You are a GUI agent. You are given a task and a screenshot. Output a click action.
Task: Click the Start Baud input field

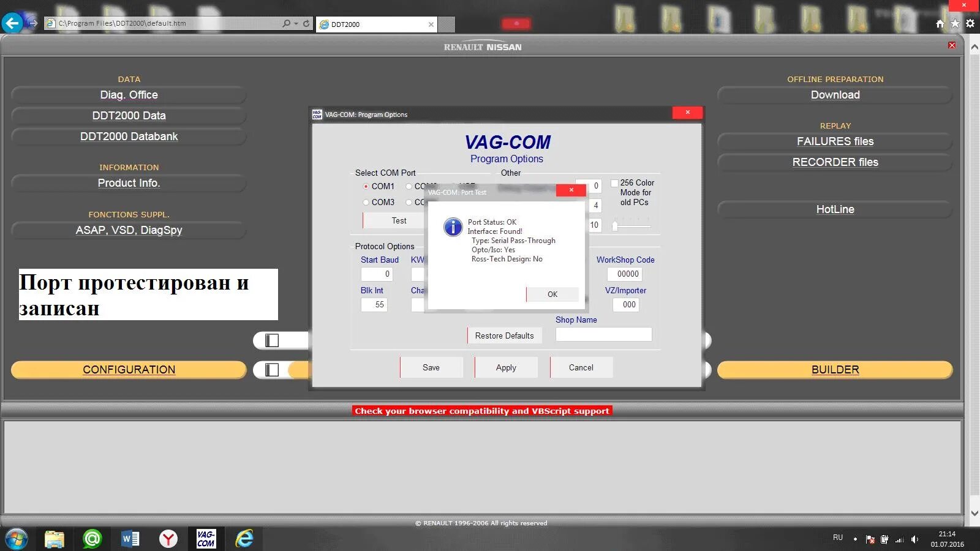click(x=377, y=274)
